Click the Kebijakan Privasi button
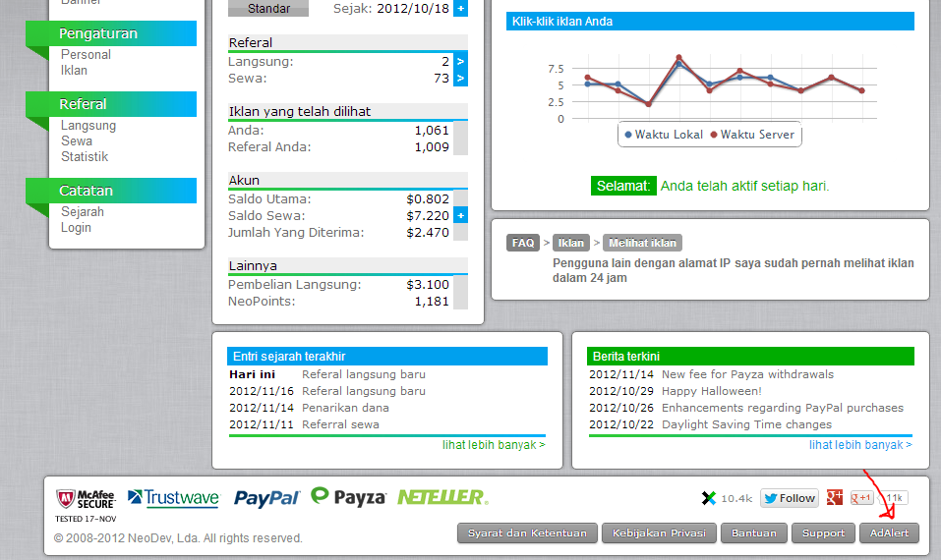Screen dimensions: 941x560 point(659,533)
